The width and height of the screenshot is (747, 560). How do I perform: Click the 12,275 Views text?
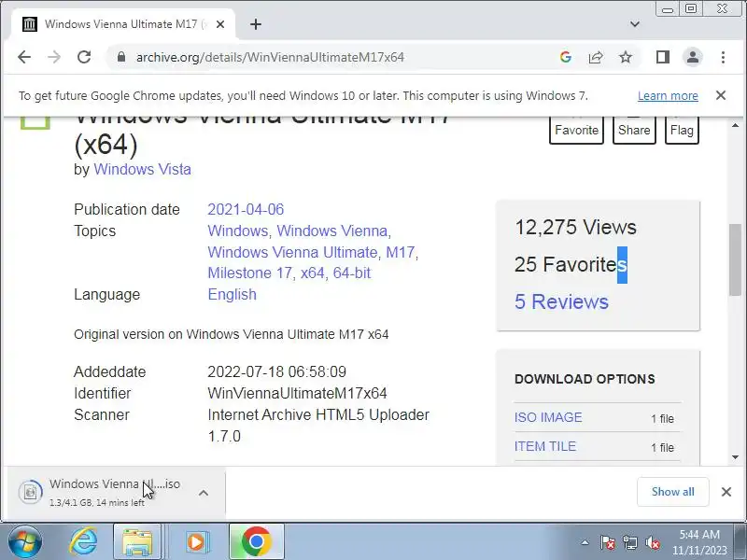575,227
